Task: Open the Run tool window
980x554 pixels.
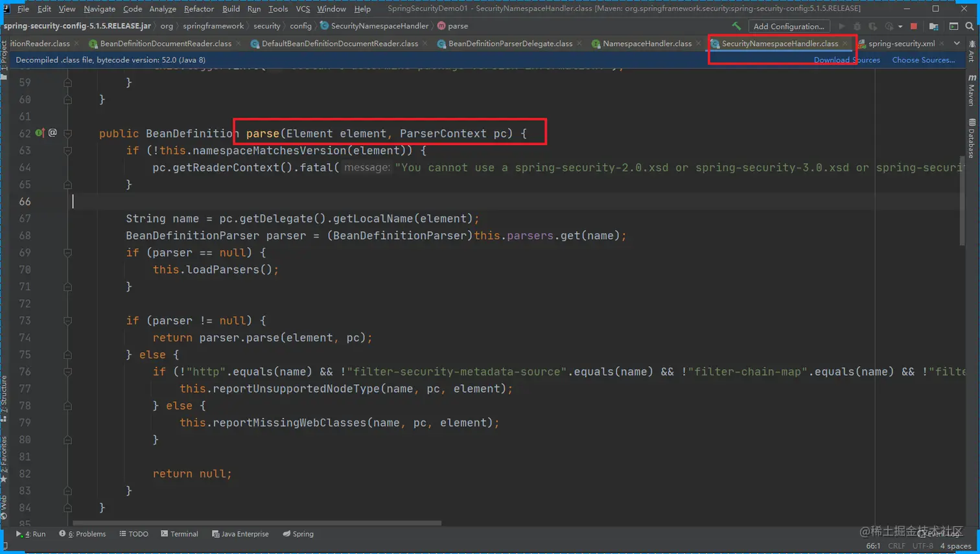Action: (x=30, y=534)
